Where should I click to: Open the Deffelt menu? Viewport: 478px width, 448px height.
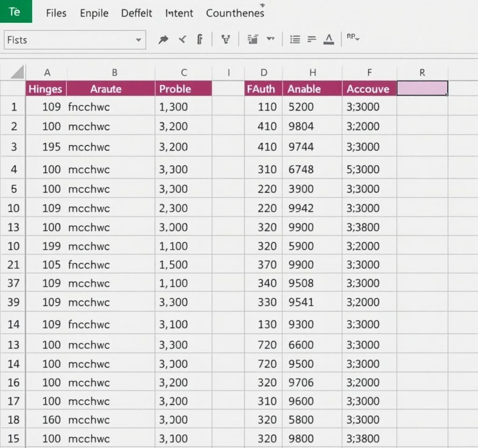click(x=136, y=13)
